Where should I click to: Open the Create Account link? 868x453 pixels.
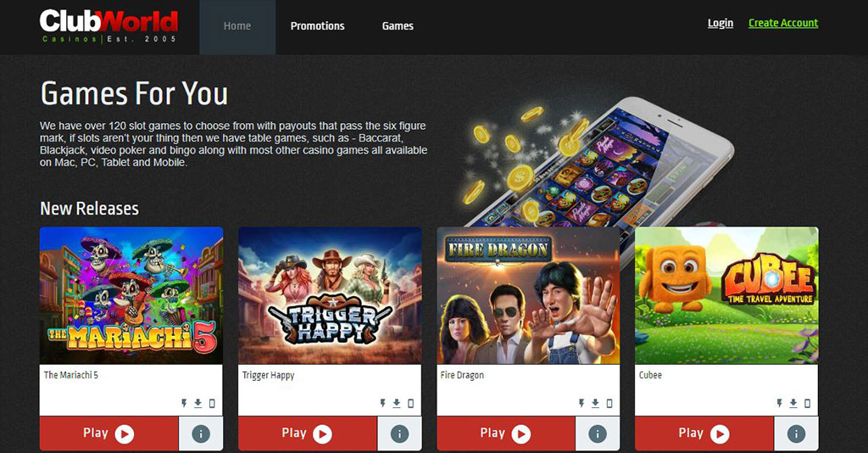(783, 23)
